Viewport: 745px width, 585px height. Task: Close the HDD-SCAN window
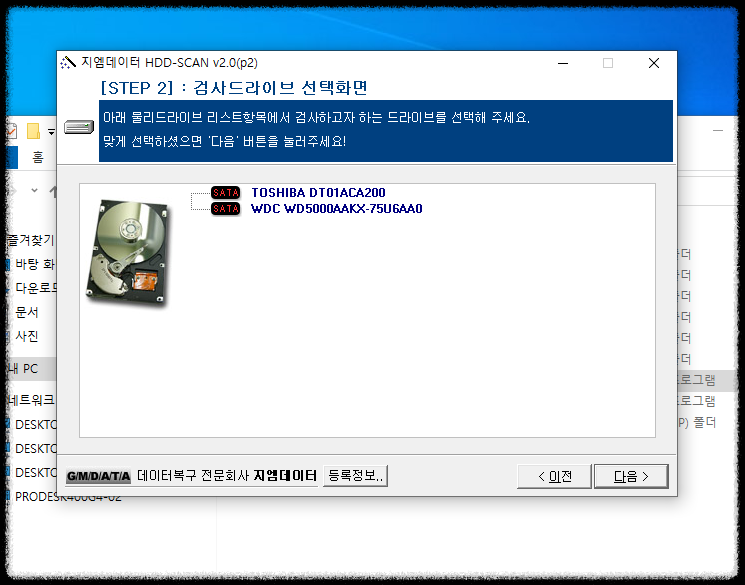pos(654,63)
